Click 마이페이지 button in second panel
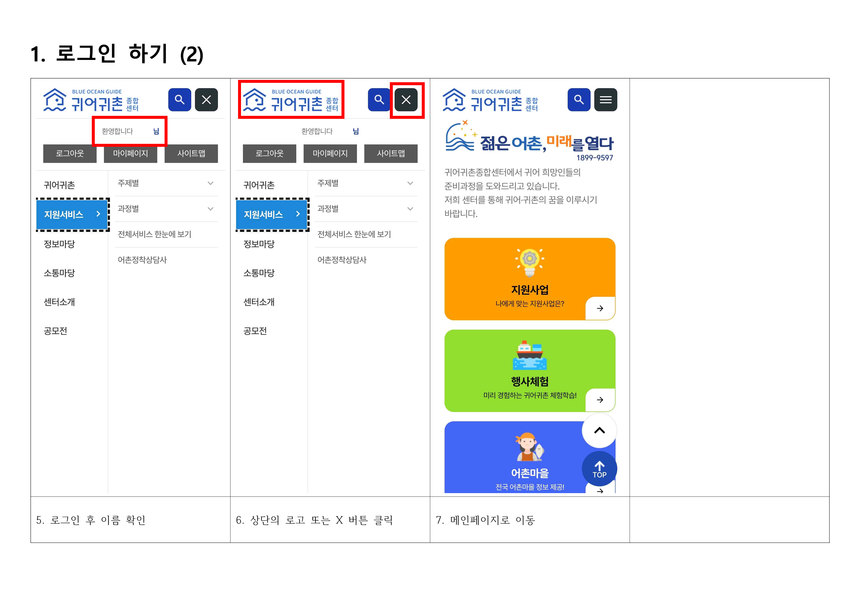The image size is (868, 614). tap(330, 154)
